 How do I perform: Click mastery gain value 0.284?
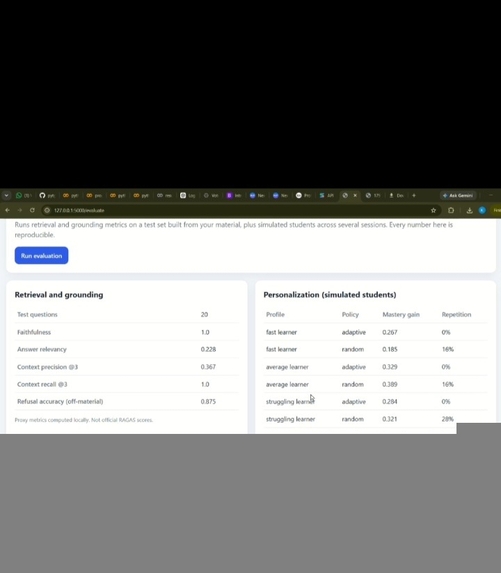[x=390, y=401]
